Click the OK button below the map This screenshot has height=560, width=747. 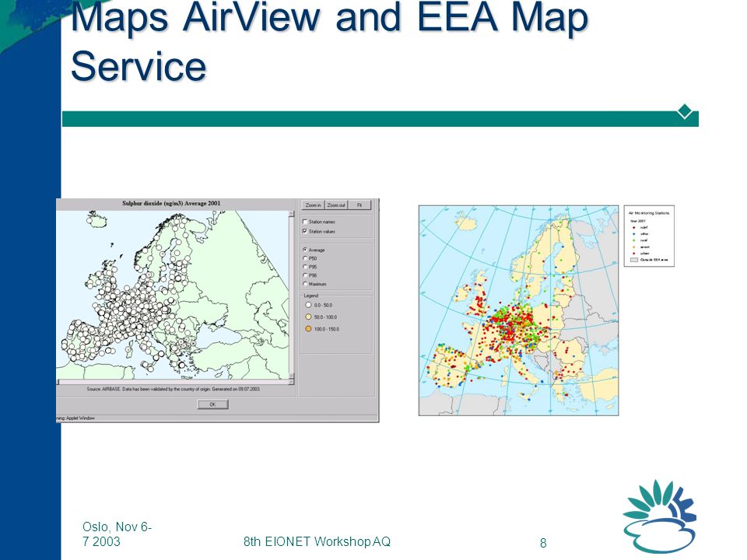click(213, 404)
